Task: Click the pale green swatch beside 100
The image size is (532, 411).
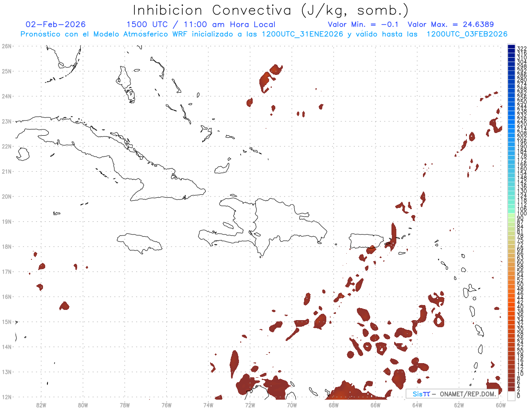Action: coord(511,215)
